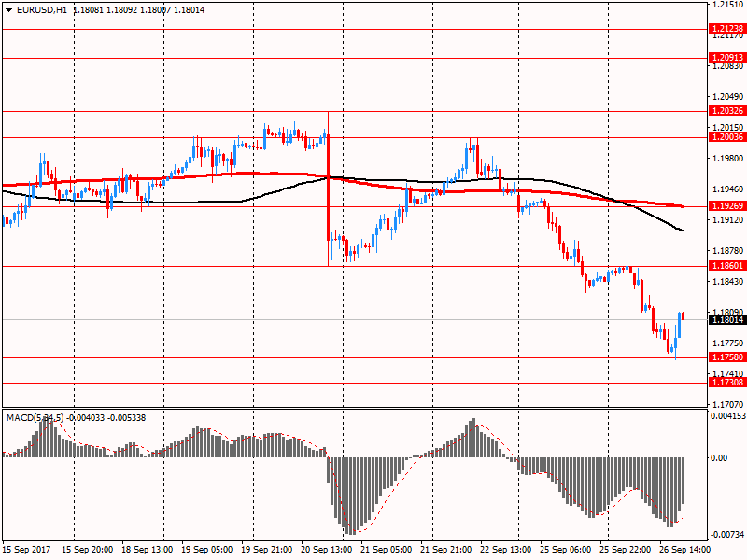The image size is (747, 560).
Task: Click the current price label 1.18014
Action: tap(727, 319)
